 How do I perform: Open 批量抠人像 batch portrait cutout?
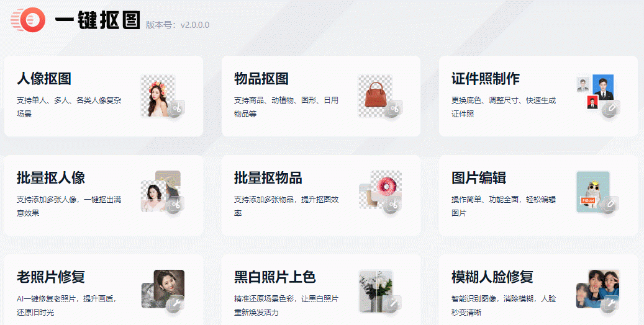104,195
